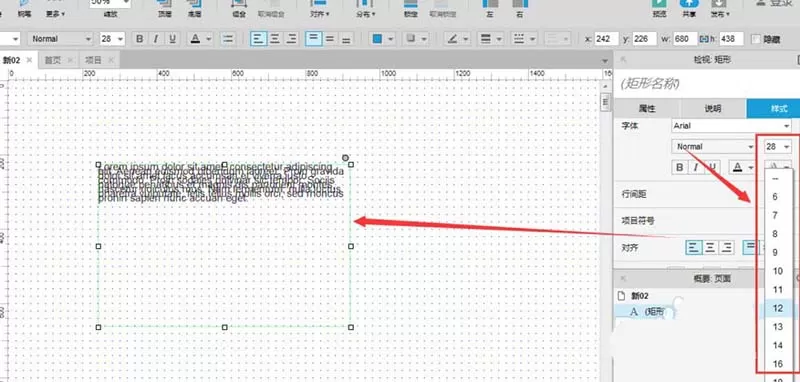Screen dimensions: 800x382
Task: Toggle Underline in format toolbar
Action: [x=172, y=39]
